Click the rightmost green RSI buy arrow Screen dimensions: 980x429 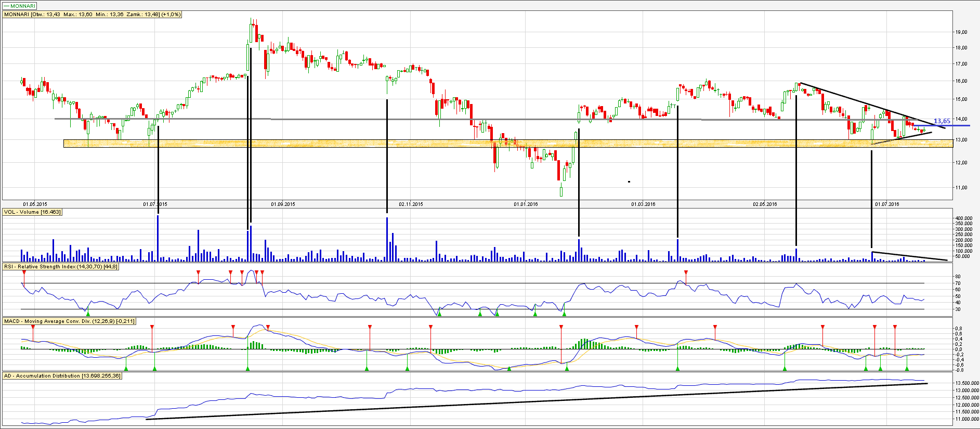click(564, 314)
